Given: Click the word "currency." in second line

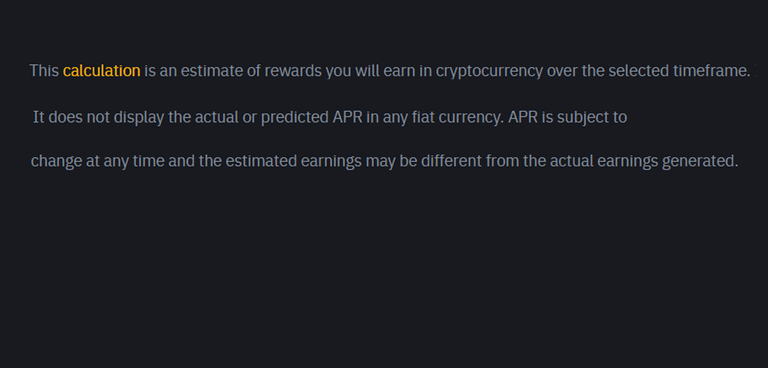Looking at the screenshot, I should click(x=469, y=118).
